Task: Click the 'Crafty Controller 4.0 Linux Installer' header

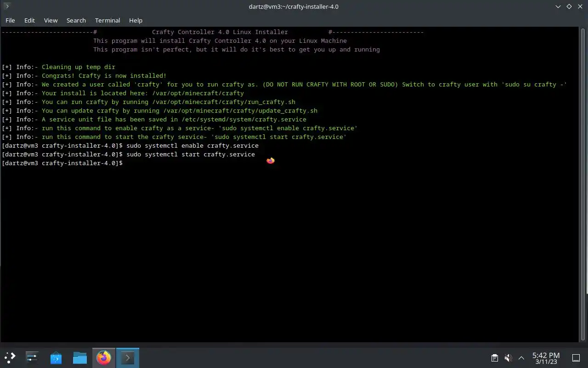Action: click(220, 32)
